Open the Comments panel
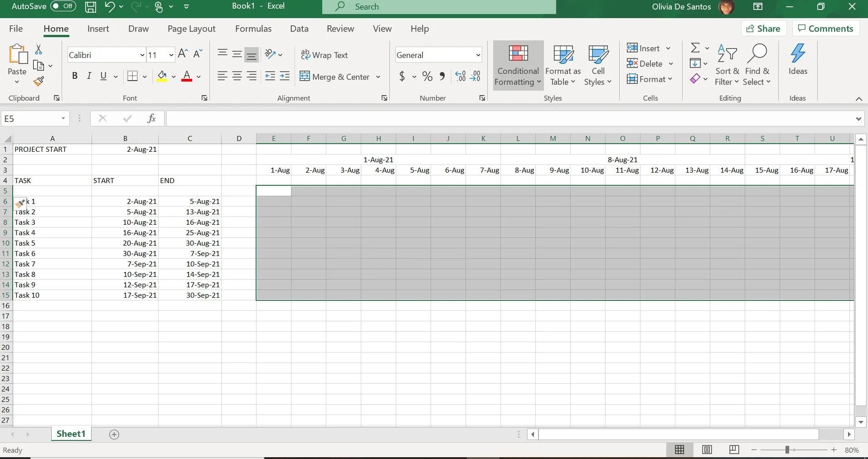Viewport: 868px width, 459px height. click(825, 28)
